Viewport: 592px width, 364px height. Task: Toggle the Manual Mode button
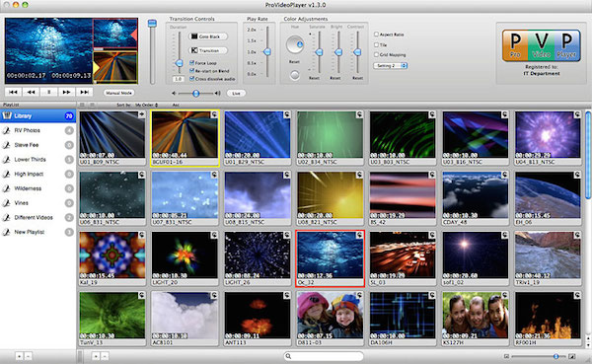click(x=118, y=93)
